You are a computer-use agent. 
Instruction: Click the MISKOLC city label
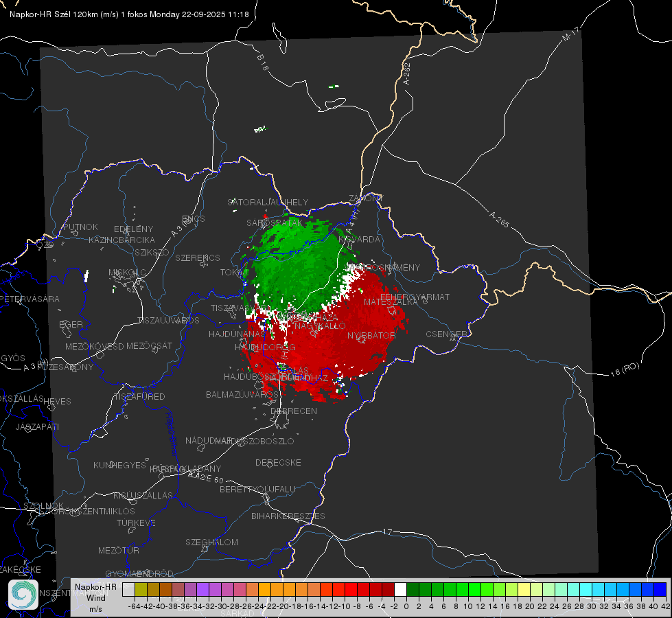point(127,273)
